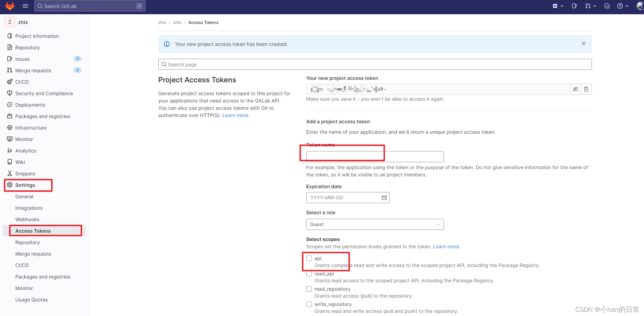Click the Deployments sidebar icon
The image size is (644, 316).
[10, 105]
